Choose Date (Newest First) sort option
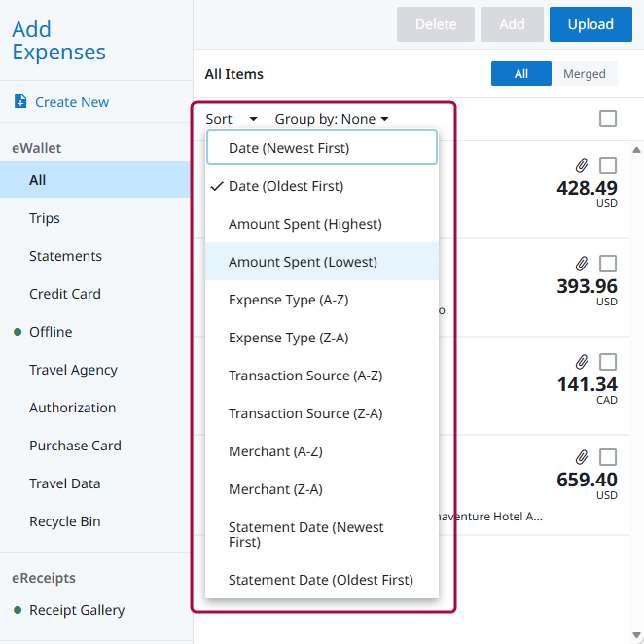 click(322, 148)
